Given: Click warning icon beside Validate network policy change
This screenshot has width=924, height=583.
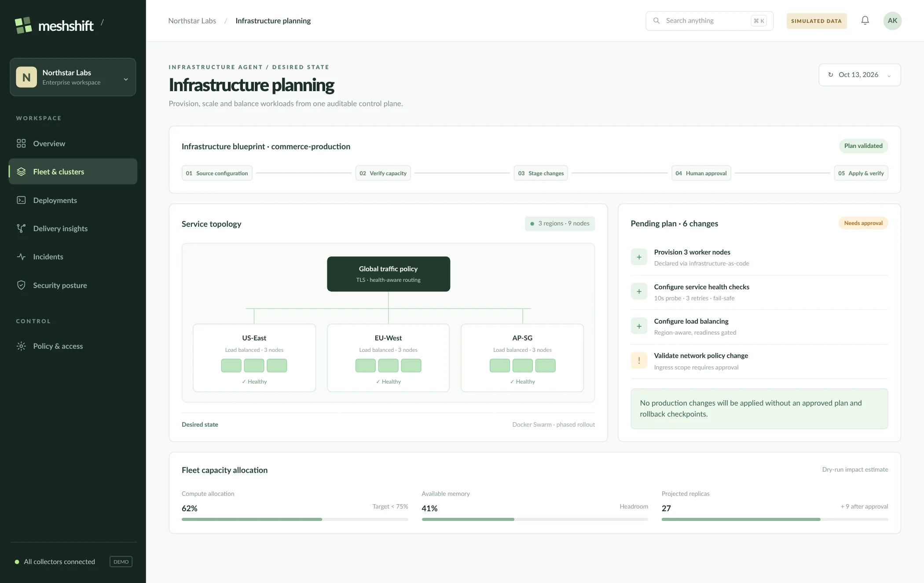Looking at the screenshot, I should coord(639,361).
